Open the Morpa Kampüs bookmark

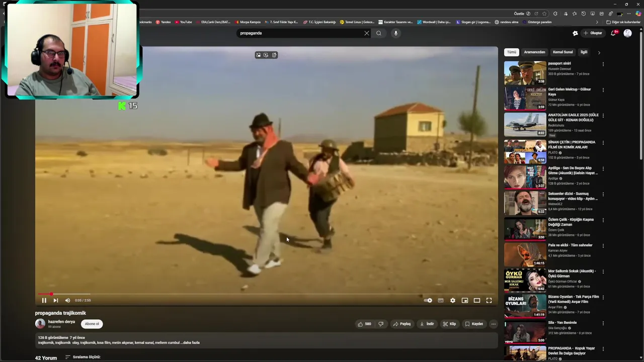pyautogui.click(x=248, y=22)
